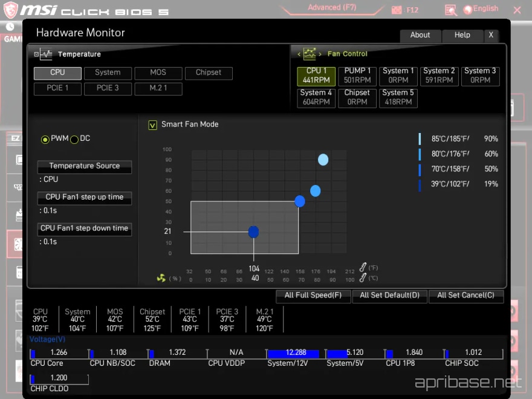The height and width of the screenshot is (399, 532).
Task: Open CPU Fan1 step up time setting
Action: [x=85, y=198]
